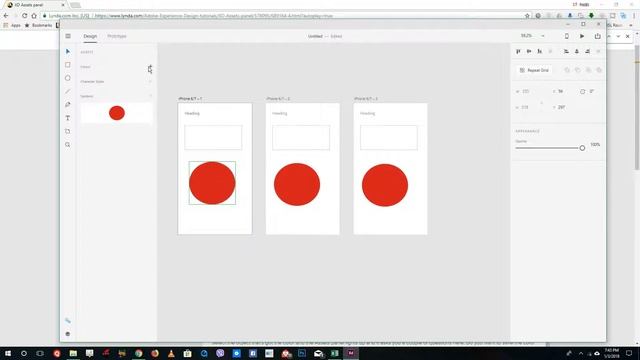Select the red circle symbol in Assets
The image size is (640, 360).
click(117, 113)
